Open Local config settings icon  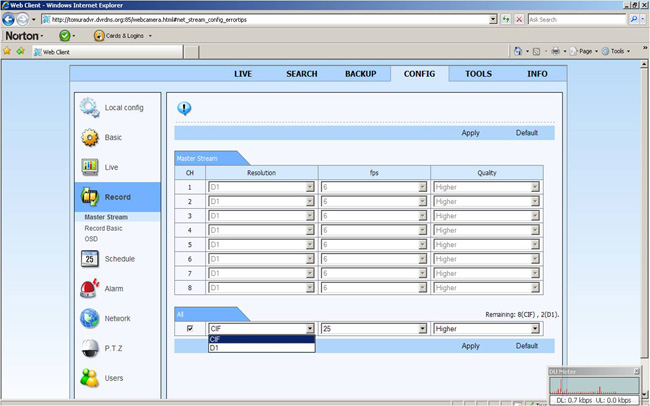point(90,107)
